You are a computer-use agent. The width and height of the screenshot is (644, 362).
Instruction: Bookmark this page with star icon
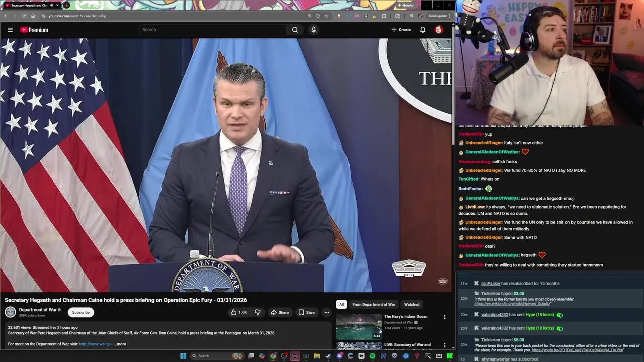(x=326, y=16)
